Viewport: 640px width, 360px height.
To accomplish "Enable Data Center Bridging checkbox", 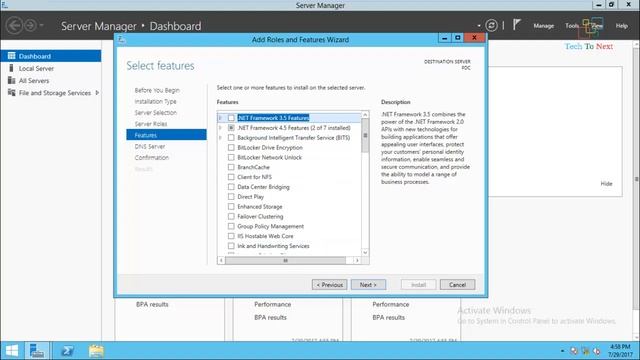I will tap(231, 187).
